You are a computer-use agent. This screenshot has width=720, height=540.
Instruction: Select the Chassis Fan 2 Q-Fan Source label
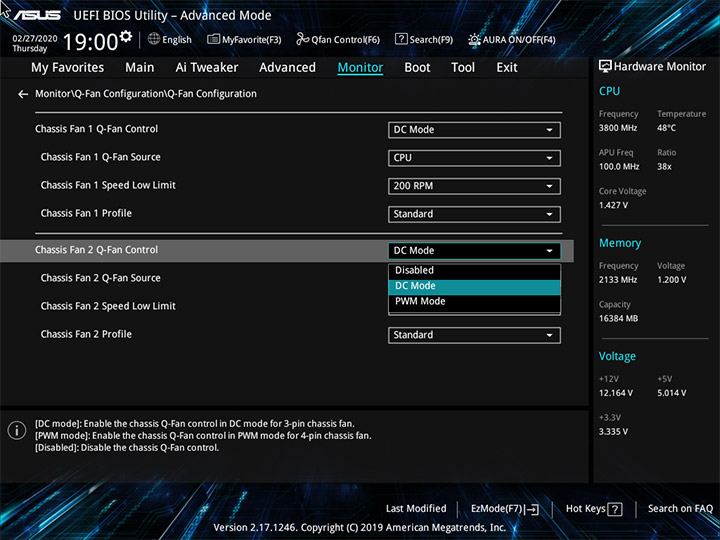[101, 278]
